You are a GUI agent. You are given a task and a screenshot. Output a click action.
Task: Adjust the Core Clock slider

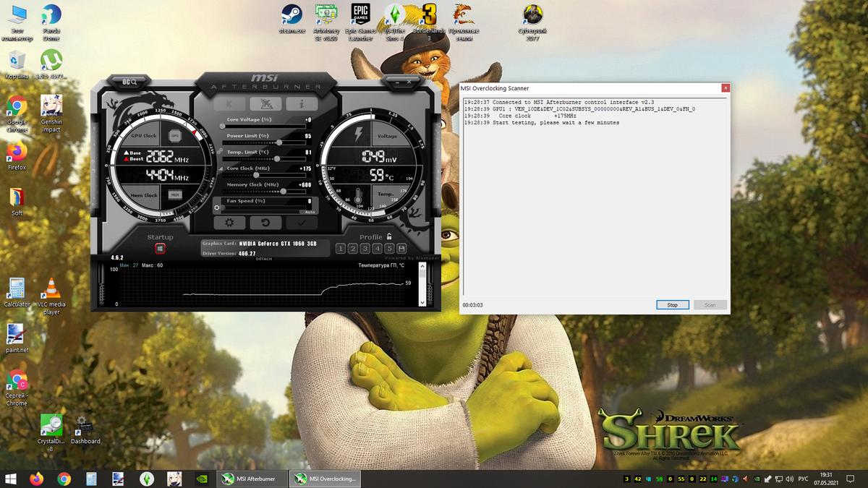point(265,175)
